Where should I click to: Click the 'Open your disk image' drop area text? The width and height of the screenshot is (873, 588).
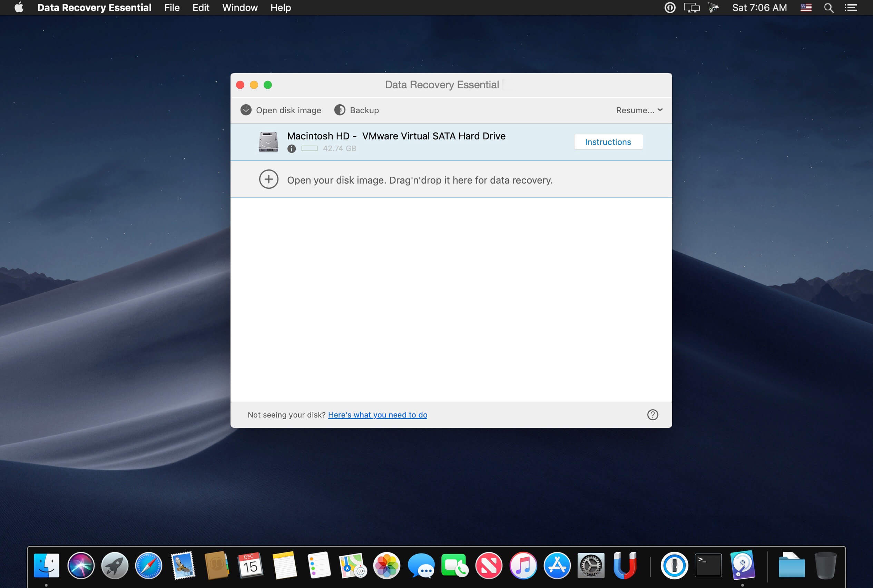pos(420,180)
